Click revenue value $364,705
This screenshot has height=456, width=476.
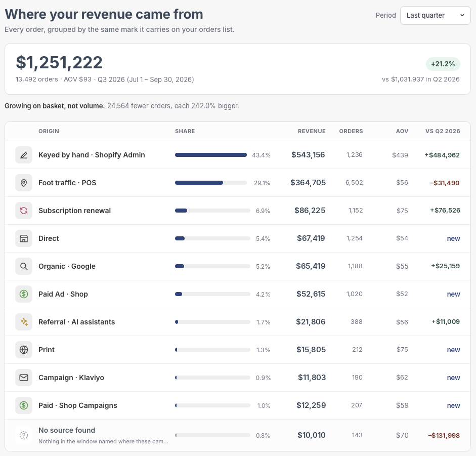pyautogui.click(x=308, y=183)
